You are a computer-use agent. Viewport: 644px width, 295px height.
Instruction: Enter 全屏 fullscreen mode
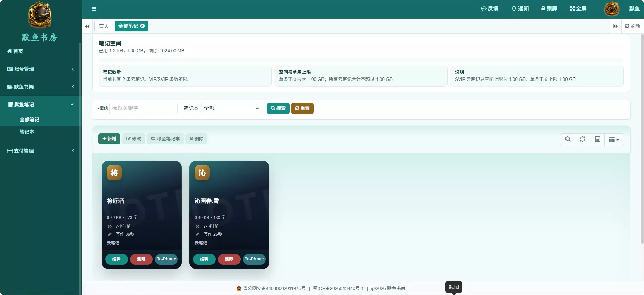coord(578,9)
